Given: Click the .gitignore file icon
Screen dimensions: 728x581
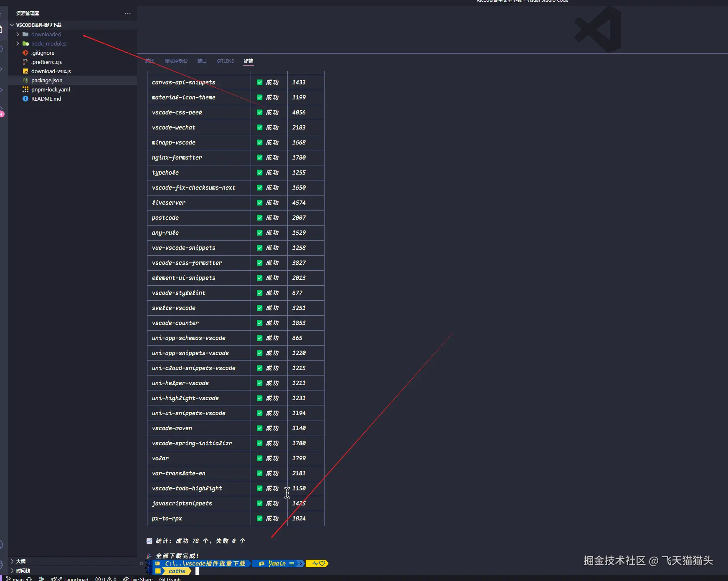Looking at the screenshot, I should [25, 53].
